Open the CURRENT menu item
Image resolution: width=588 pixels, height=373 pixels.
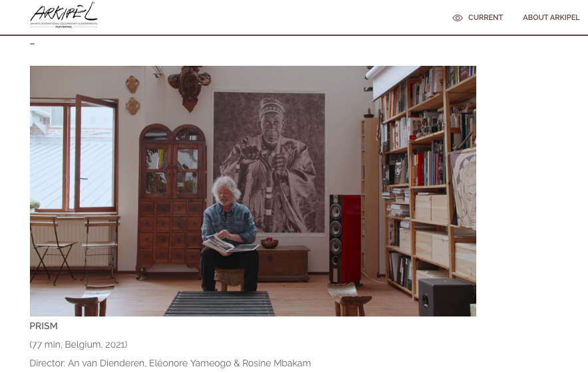click(x=486, y=17)
